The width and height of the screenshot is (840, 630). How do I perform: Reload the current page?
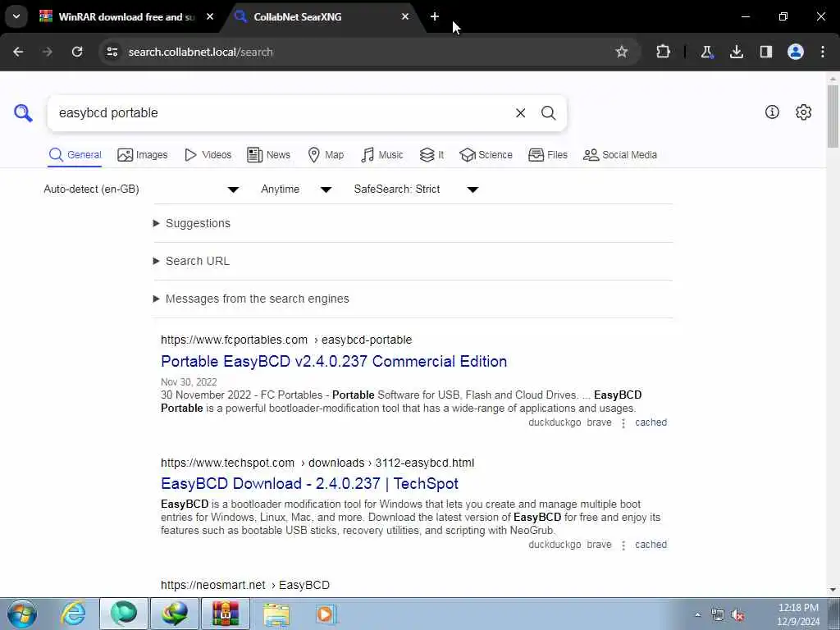77,52
